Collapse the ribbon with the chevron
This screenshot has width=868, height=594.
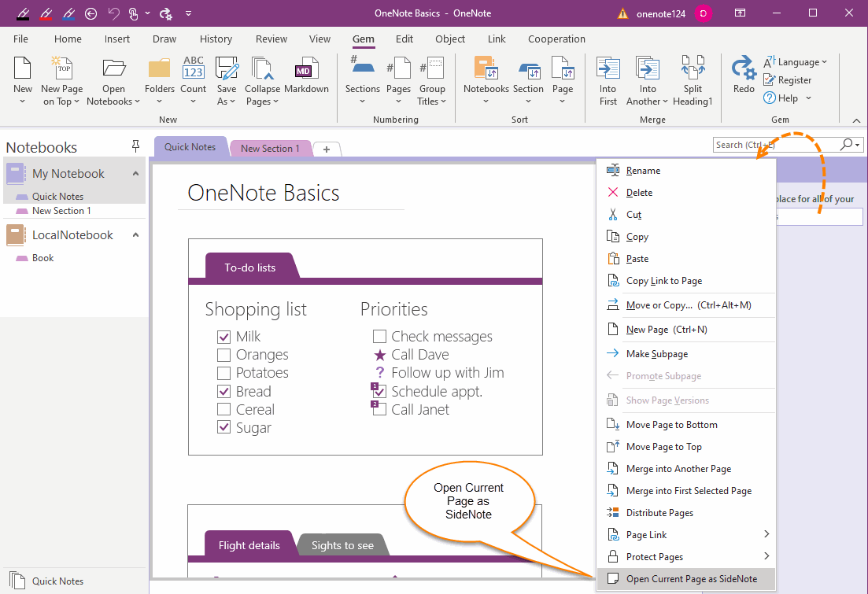click(856, 120)
